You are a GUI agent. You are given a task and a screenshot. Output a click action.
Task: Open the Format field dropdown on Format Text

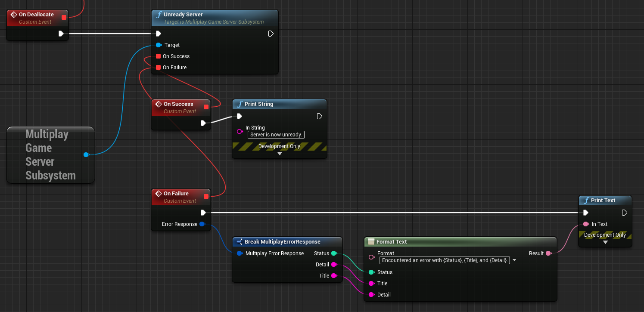[x=514, y=260]
